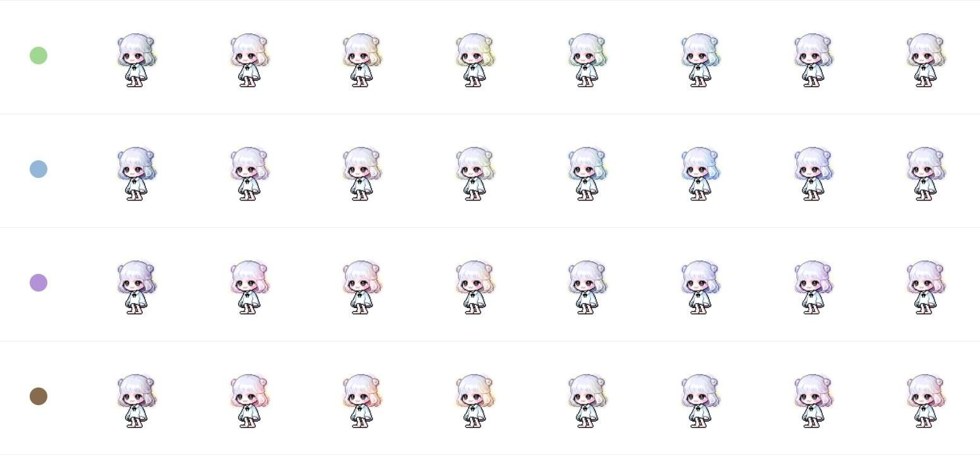Choose second character in purple row
This screenshot has height=455, width=980.
tap(249, 287)
